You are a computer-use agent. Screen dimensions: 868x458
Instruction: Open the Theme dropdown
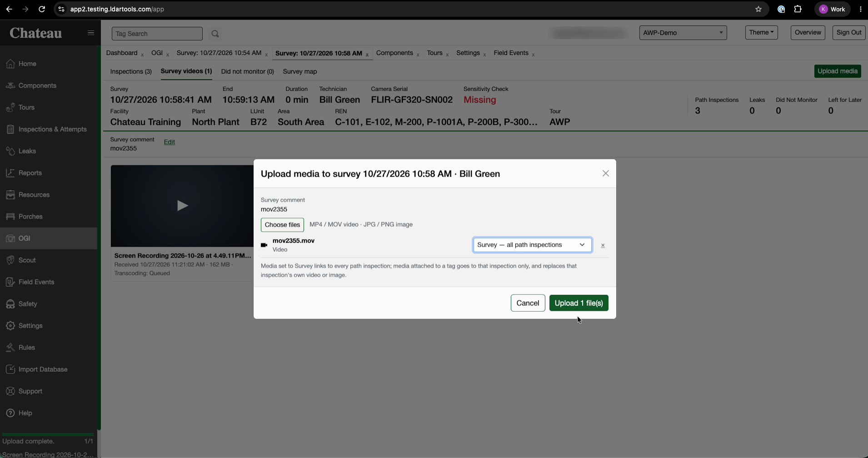click(x=761, y=32)
